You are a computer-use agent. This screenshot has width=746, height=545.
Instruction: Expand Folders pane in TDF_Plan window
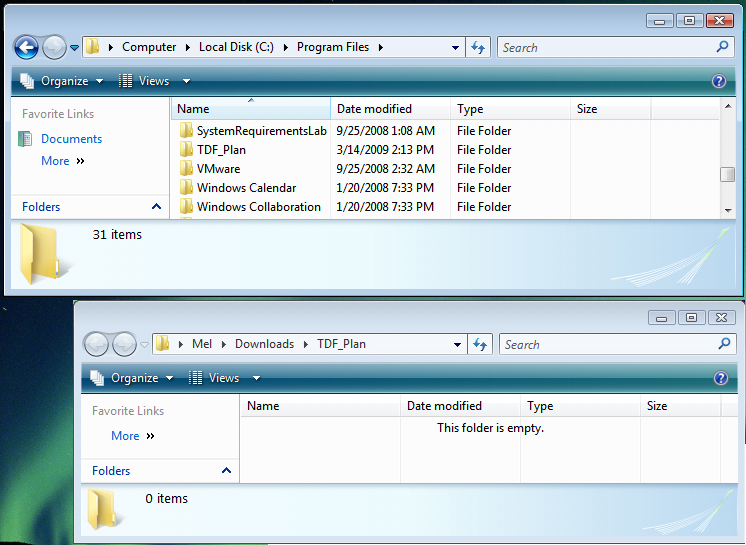coord(160,471)
